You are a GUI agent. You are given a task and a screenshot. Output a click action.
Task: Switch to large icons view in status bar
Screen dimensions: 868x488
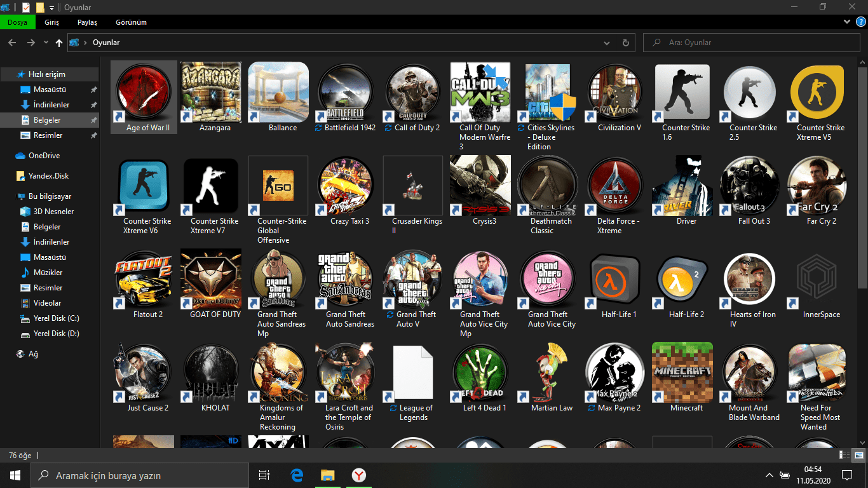858,455
